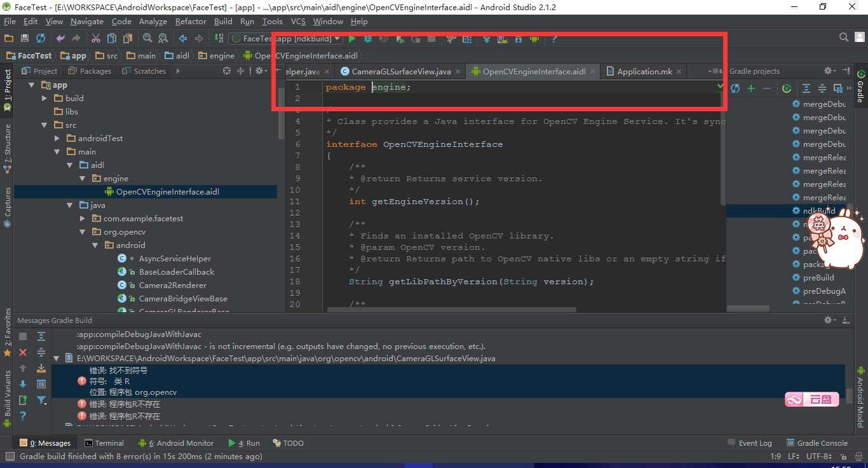868x468 pixels.
Task: Collapse the aidl folder
Action: (x=70, y=165)
